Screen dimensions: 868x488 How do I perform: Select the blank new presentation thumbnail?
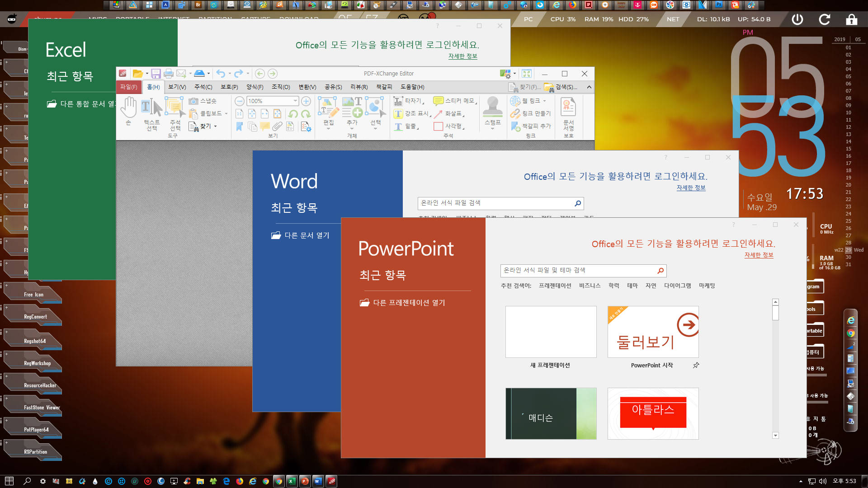point(551,332)
